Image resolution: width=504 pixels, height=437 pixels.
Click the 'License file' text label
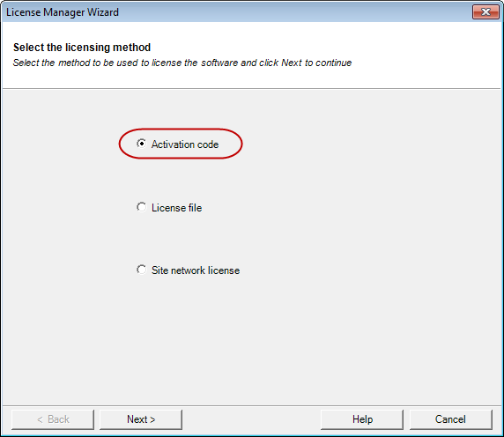[176, 208]
